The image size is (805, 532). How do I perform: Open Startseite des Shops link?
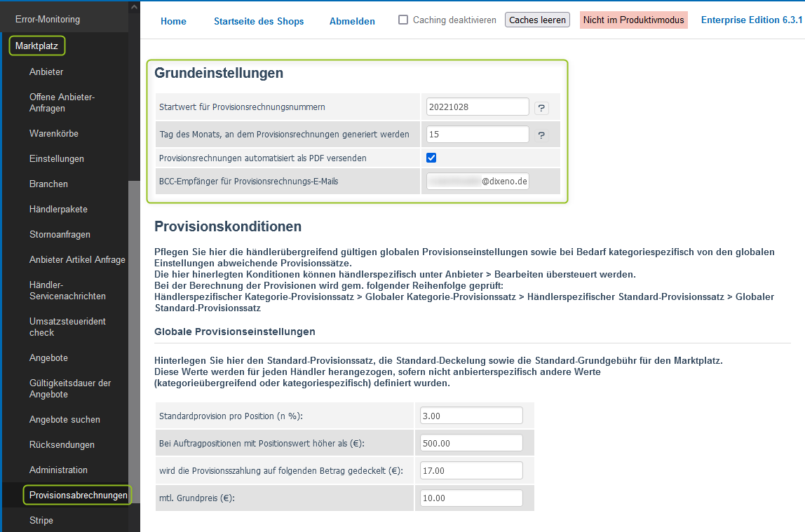(259, 21)
